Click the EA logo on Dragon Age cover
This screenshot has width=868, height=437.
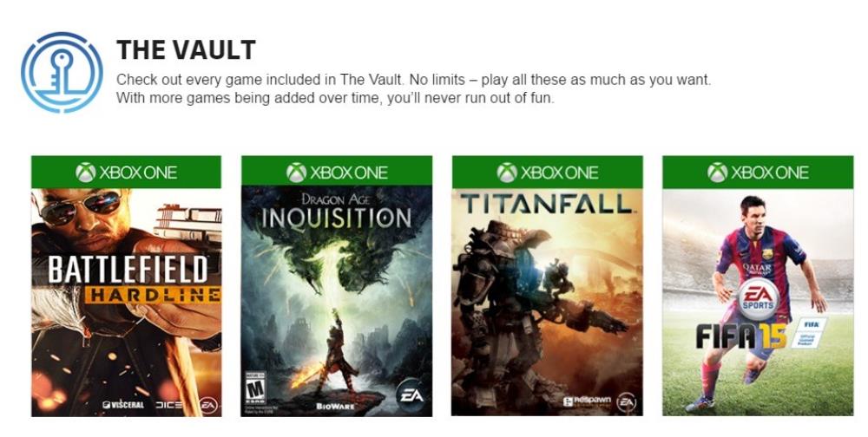[x=411, y=395]
